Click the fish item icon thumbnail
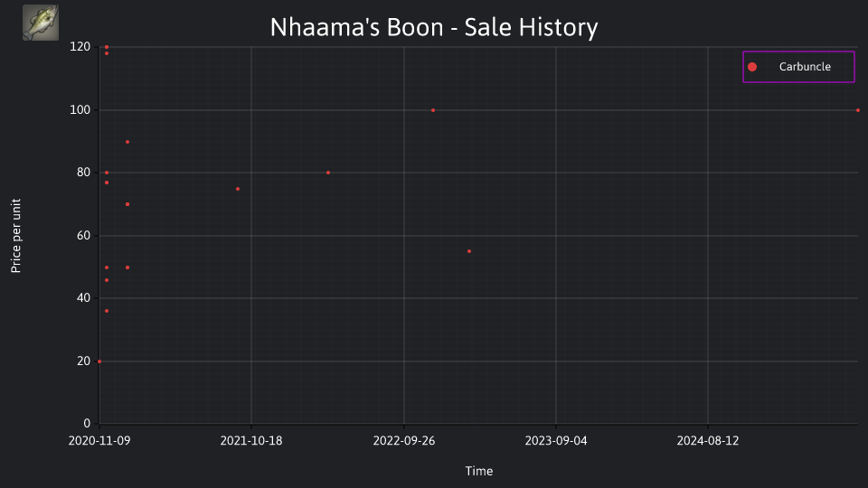868x488 pixels. [41, 23]
